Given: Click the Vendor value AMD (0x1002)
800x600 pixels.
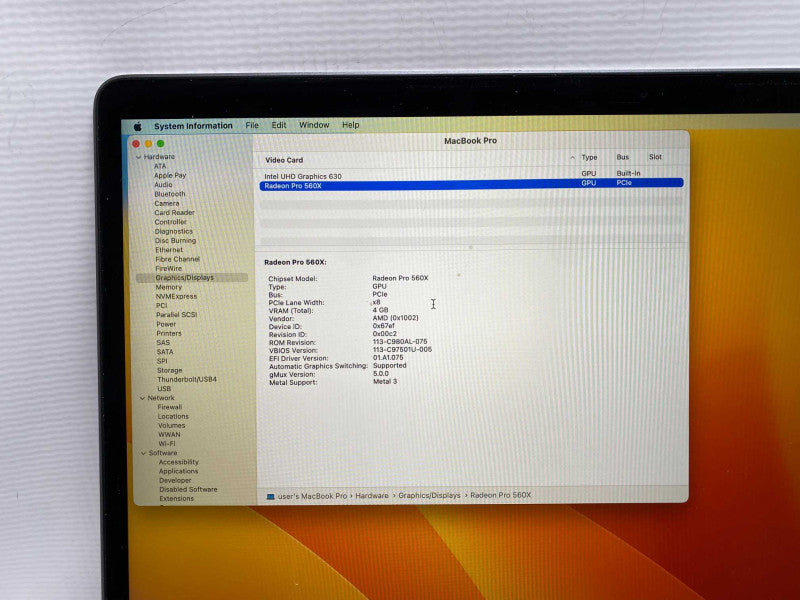Looking at the screenshot, I should [x=396, y=318].
